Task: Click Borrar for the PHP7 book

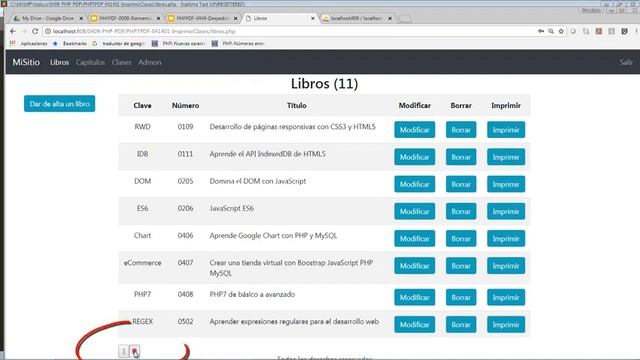Action: (461, 298)
